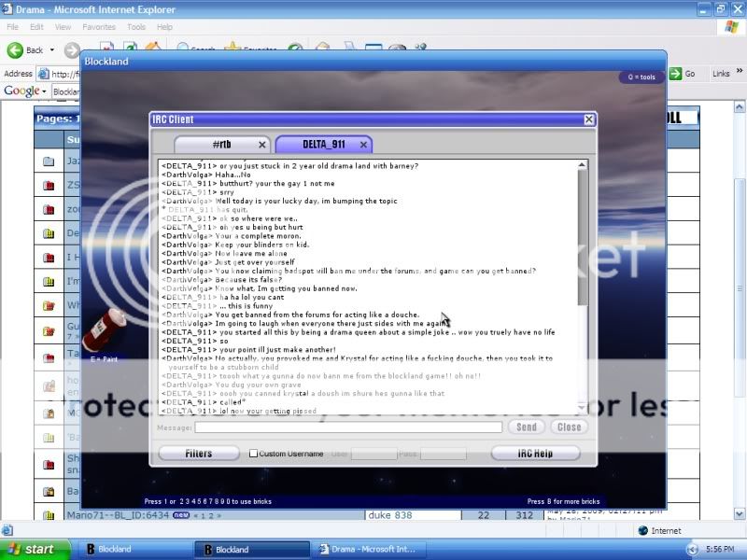Click the topic icon in the I'm row
The width and height of the screenshot is (747, 560).
(x=49, y=282)
